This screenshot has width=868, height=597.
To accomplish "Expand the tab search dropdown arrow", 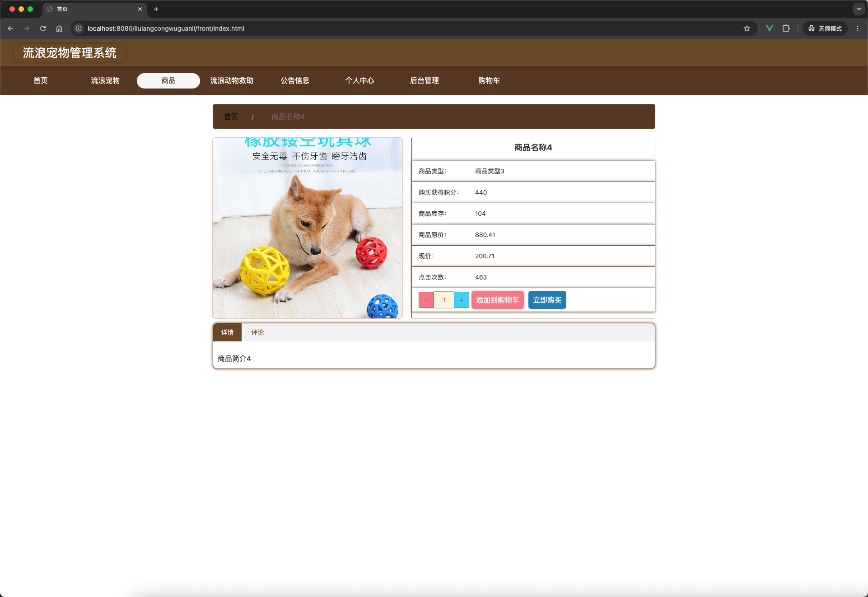I will tap(859, 9).
